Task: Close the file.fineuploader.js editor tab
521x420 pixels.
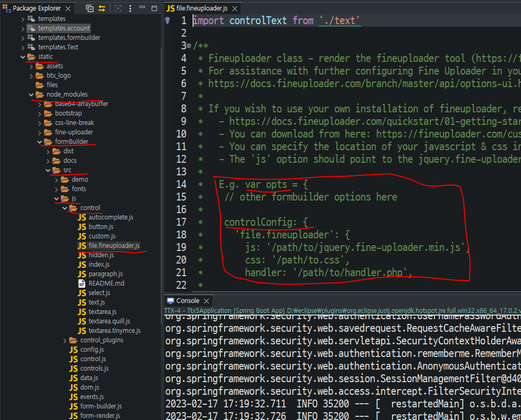Action: (x=235, y=8)
